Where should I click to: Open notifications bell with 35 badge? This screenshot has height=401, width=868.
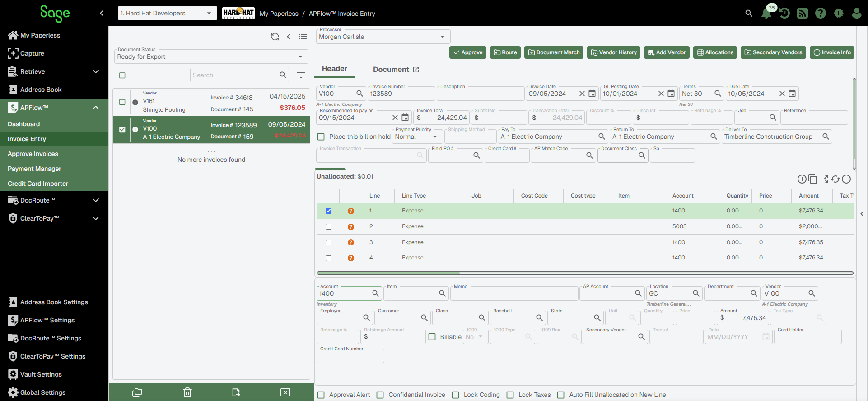point(766,13)
